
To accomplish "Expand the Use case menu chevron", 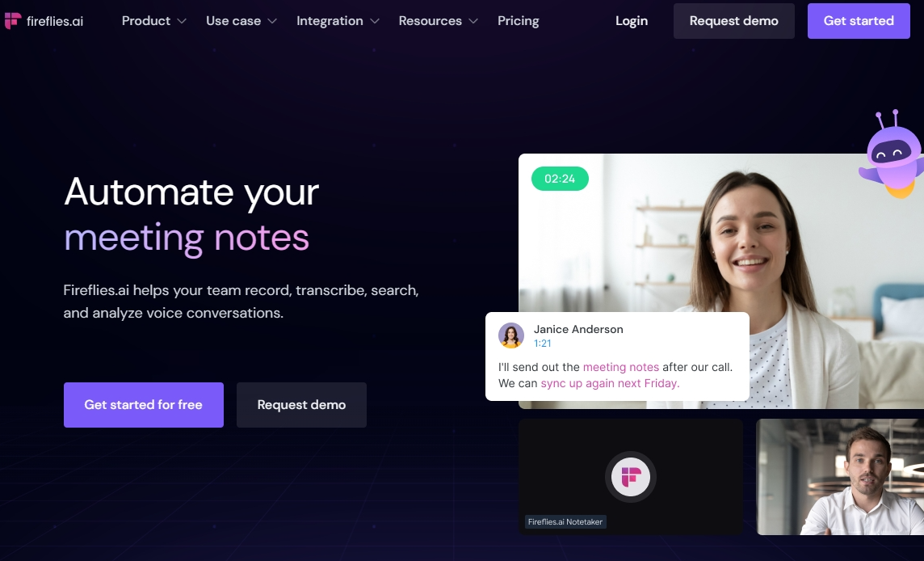I will tap(272, 21).
